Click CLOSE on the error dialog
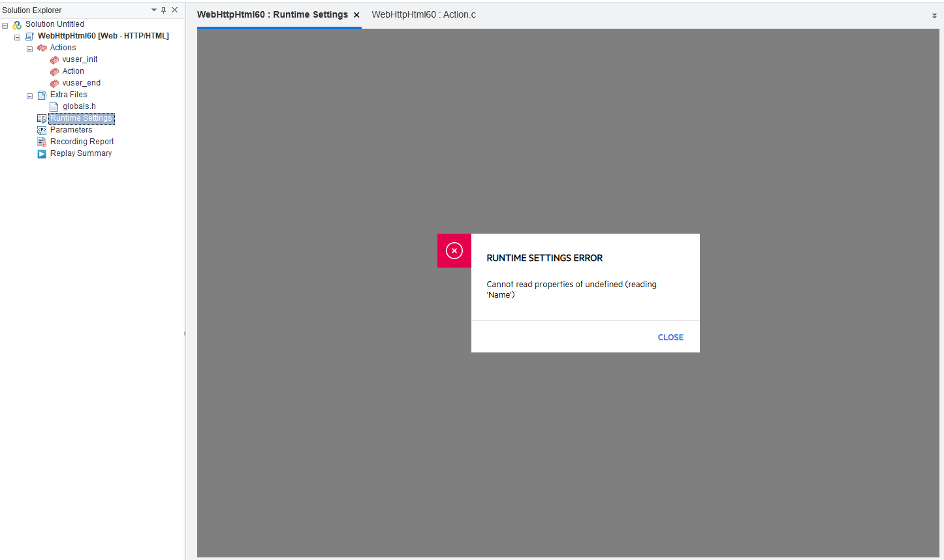Viewport: 944px width, 560px height. point(670,337)
